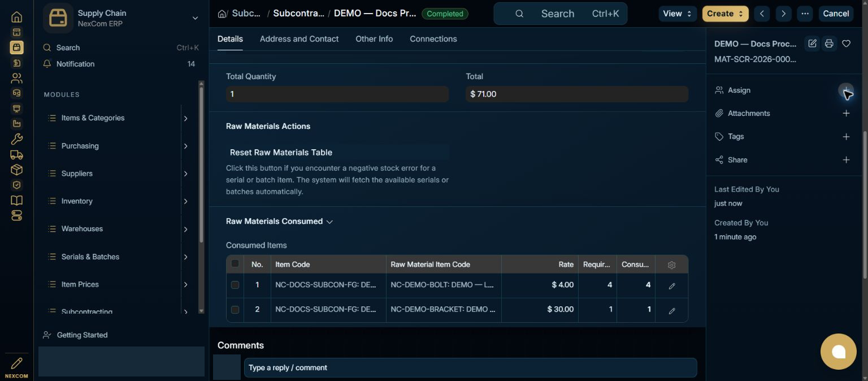Check the row 1 NC-DEMO-BOLT checkbox
The height and width of the screenshot is (381, 868).
point(235,285)
